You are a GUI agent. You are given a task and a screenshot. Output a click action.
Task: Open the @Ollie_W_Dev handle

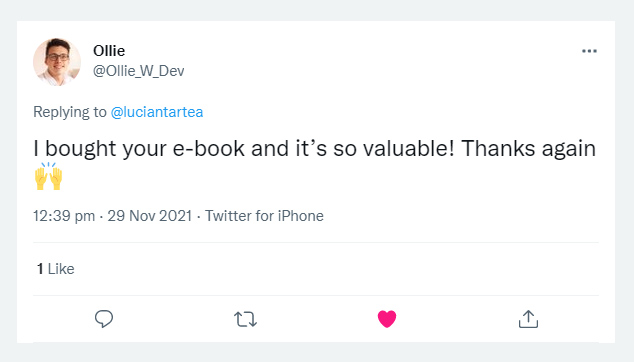pyautogui.click(x=139, y=71)
